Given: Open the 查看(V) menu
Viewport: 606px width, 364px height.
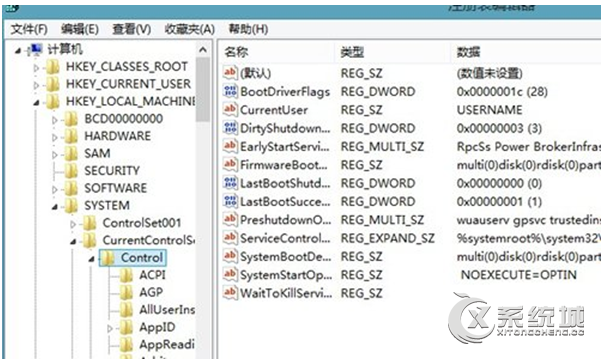Looking at the screenshot, I should pos(131,29).
